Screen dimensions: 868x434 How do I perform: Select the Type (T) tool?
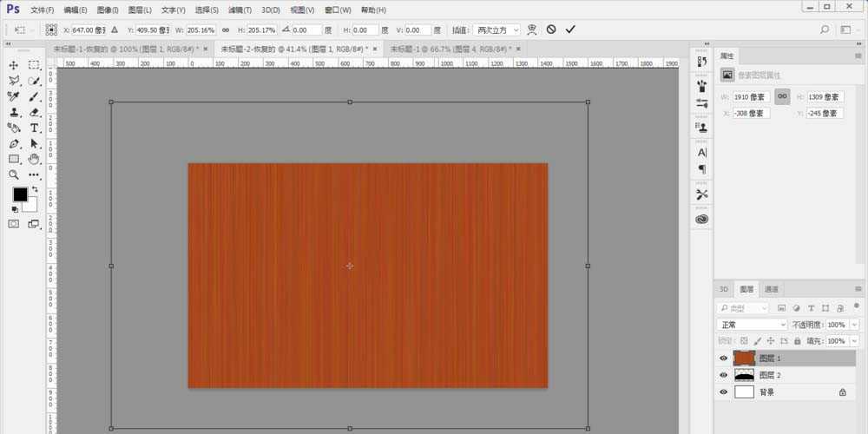[35, 128]
